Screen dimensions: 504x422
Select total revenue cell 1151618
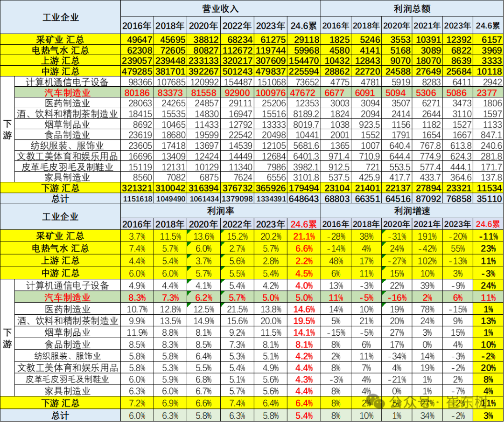[137, 199]
